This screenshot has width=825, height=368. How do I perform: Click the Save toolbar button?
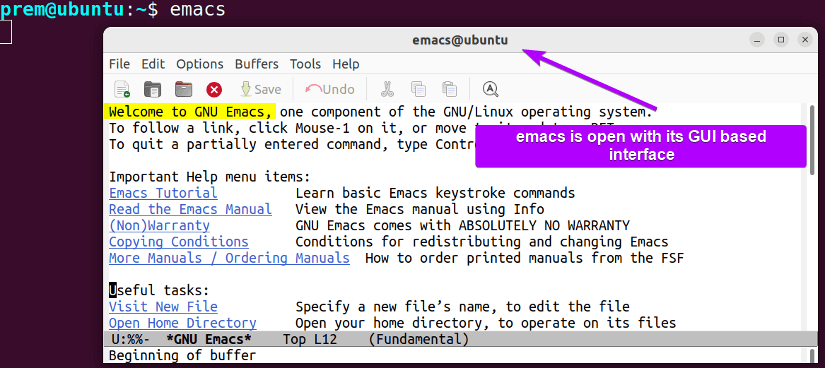click(x=260, y=89)
